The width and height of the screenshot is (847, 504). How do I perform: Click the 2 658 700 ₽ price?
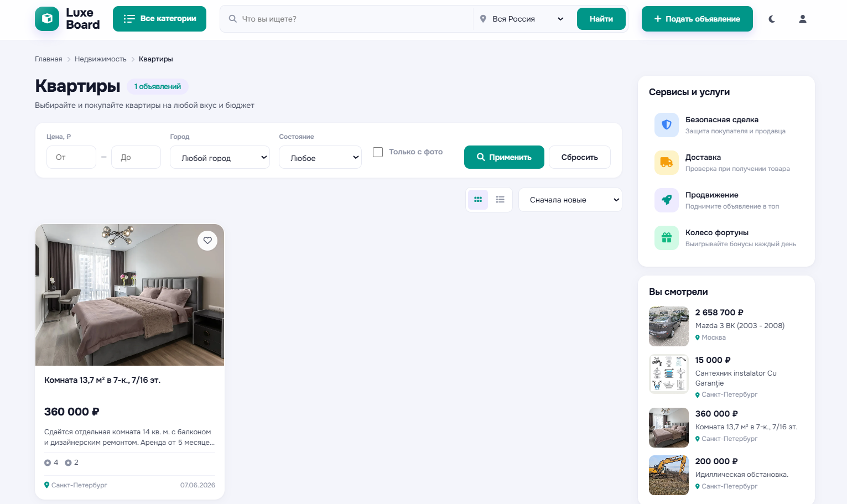(x=719, y=313)
